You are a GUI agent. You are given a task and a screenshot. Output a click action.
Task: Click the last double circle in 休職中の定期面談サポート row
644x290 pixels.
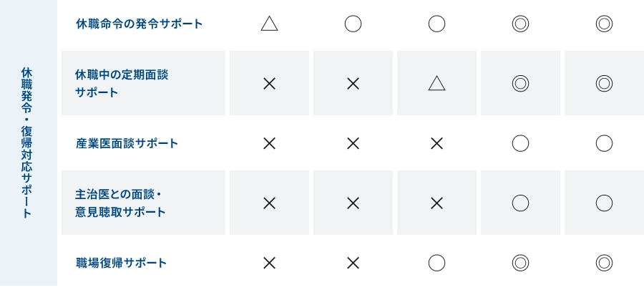tap(604, 83)
